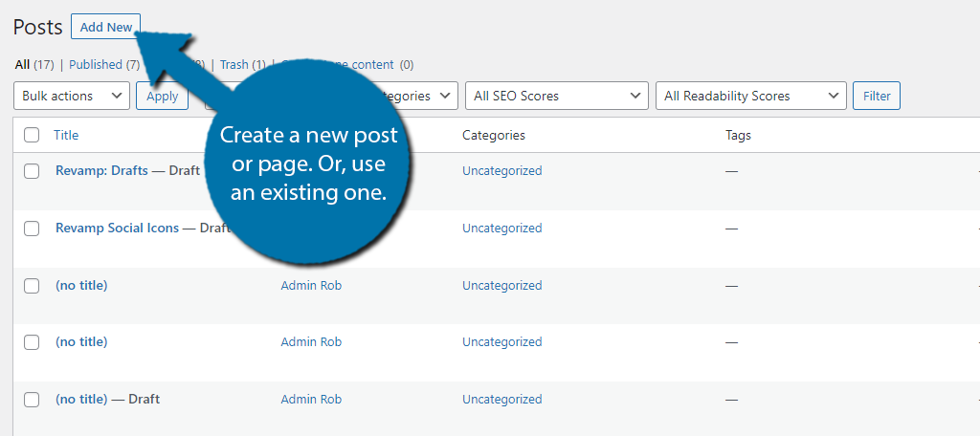
Task: Open the All SEO Scores dropdown
Action: 556,96
